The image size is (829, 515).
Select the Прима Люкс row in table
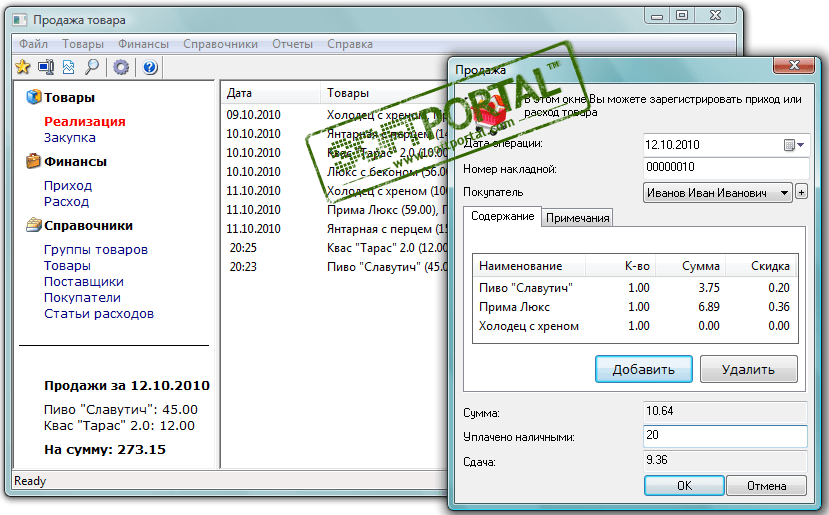[634, 307]
